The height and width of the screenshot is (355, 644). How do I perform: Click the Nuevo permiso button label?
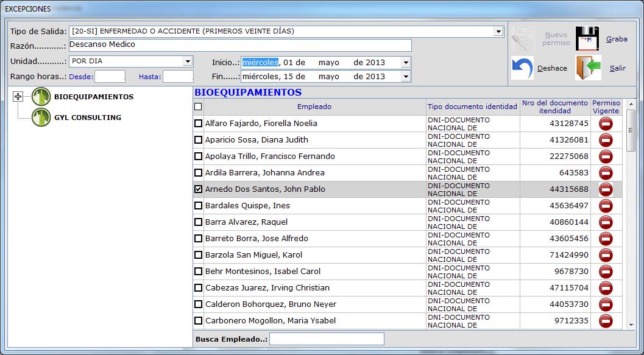(x=556, y=39)
